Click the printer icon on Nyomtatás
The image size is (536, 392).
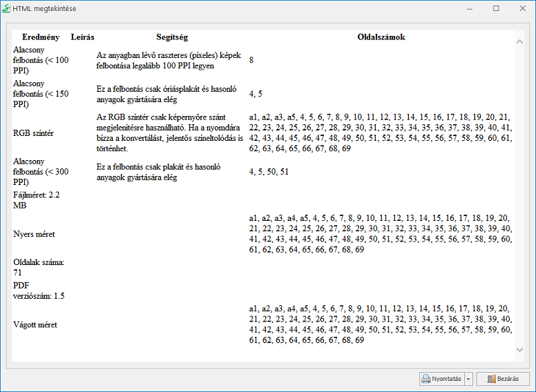426,379
